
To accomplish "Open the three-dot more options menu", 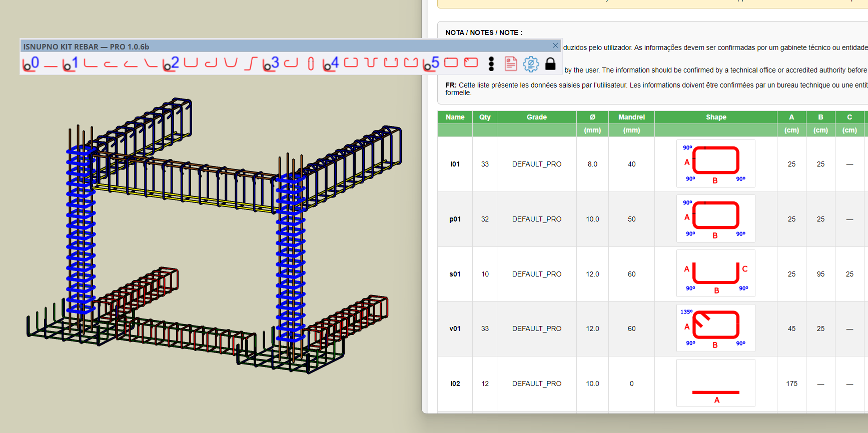I will (x=491, y=63).
